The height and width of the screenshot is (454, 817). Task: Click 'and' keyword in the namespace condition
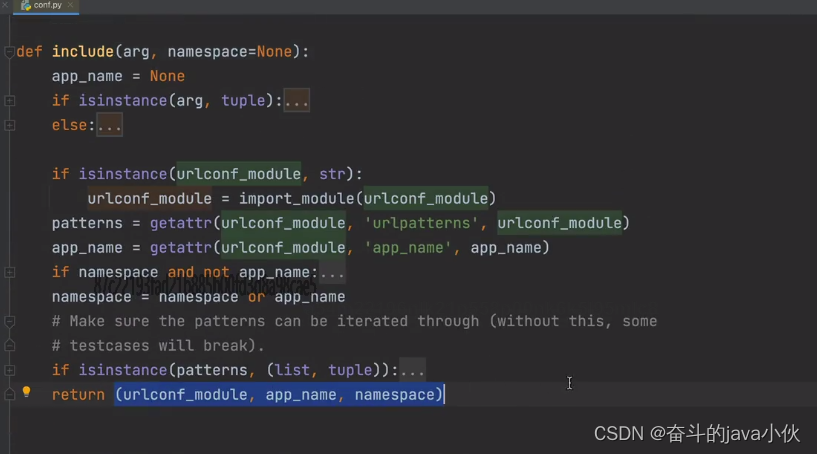click(181, 272)
